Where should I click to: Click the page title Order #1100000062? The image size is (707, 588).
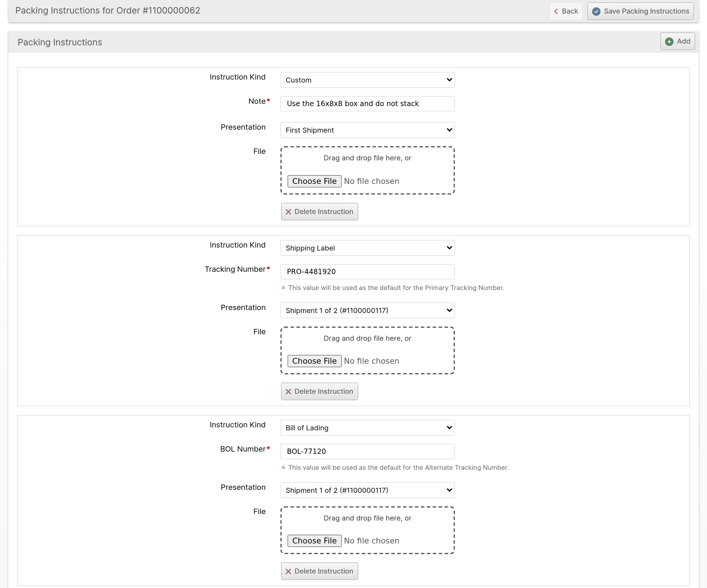(108, 10)
